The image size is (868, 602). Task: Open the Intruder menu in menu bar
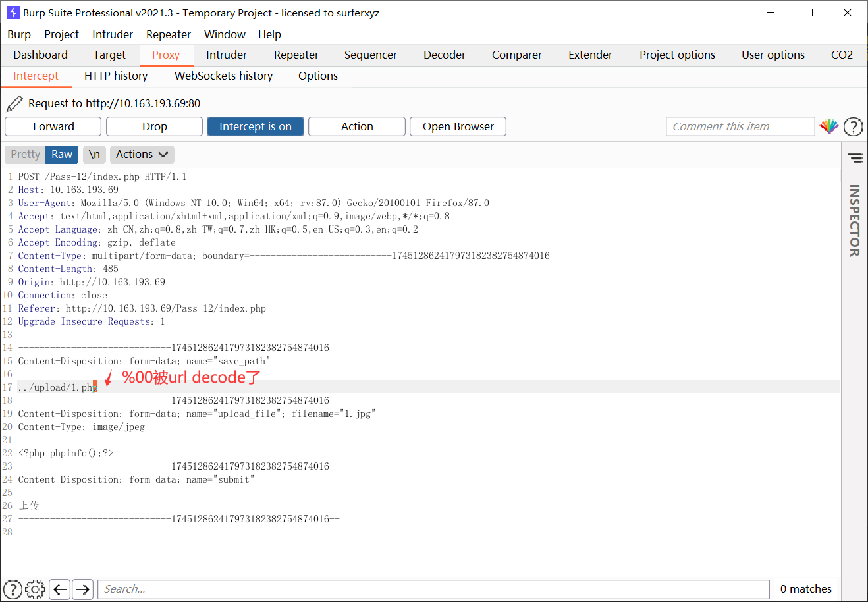coord(113,34)
